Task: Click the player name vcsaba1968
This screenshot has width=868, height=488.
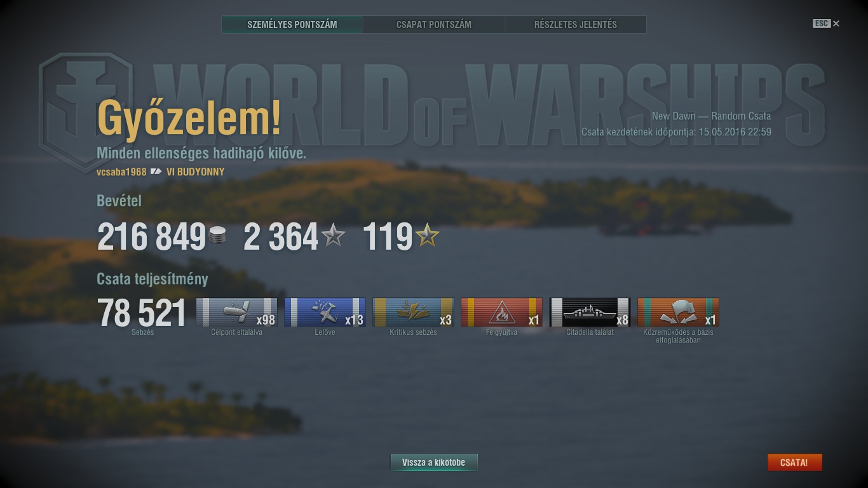Action: point(121,172)
